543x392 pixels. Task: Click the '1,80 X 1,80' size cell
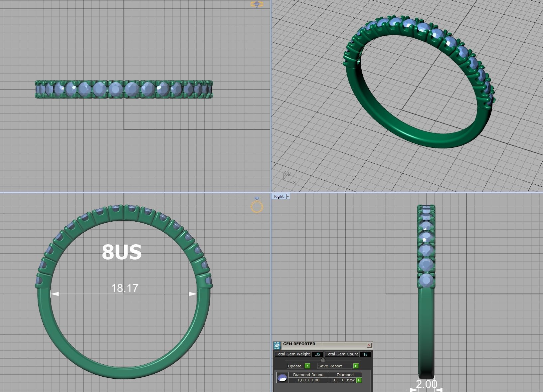(308, 380)
